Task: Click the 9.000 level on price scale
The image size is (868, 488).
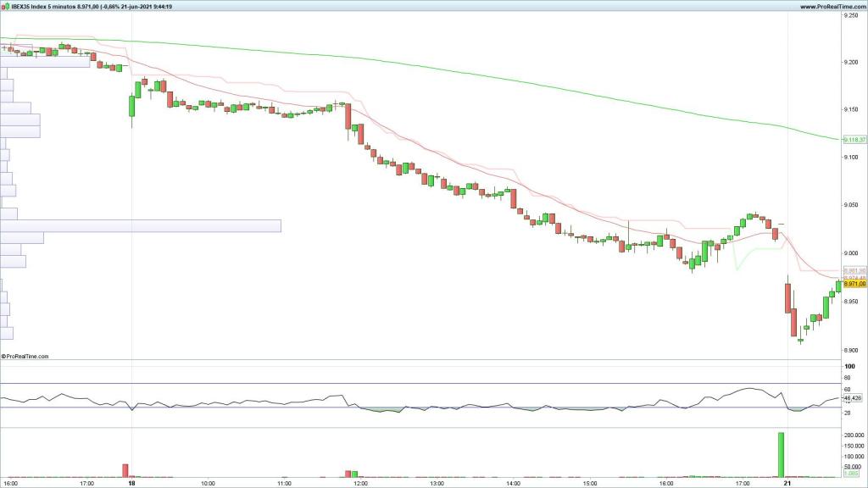Action: coord(850,254)
